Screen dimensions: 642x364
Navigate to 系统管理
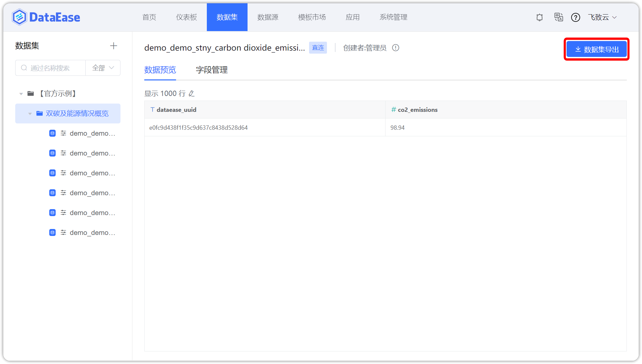tap(393, 17)
